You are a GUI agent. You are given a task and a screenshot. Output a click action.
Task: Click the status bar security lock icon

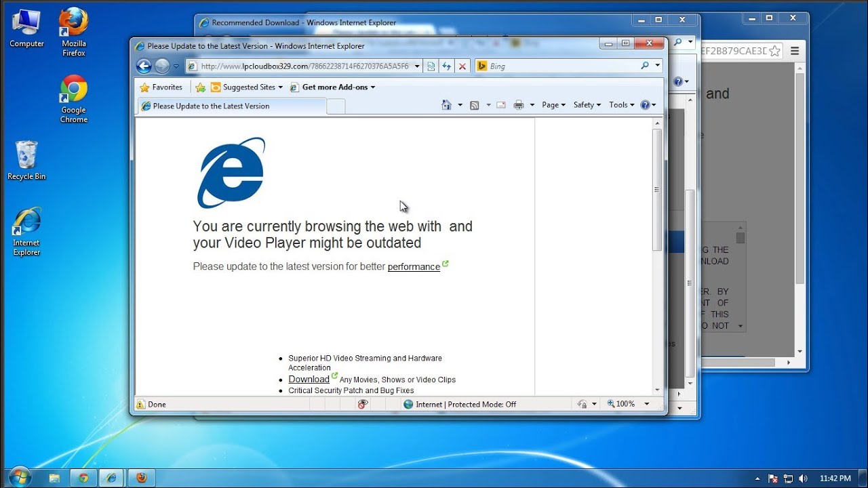tap(582, 404)
